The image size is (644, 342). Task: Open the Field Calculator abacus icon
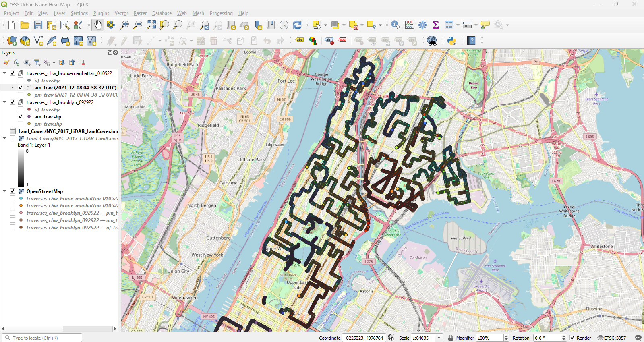pyautogui.click(x=409, y=25)
